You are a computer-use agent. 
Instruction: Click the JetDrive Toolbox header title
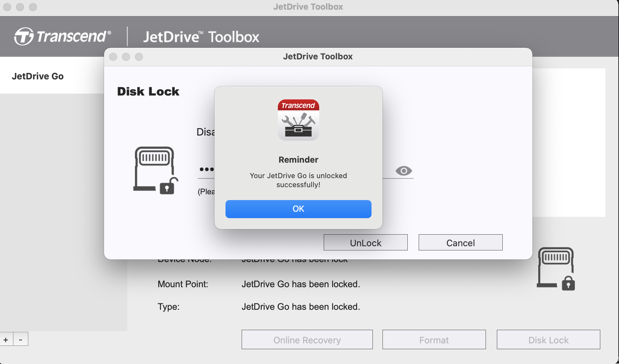click(201, 37)
